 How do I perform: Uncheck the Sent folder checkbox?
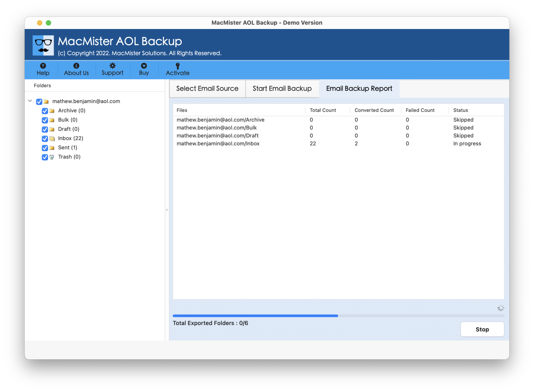(x=45, y=148)
